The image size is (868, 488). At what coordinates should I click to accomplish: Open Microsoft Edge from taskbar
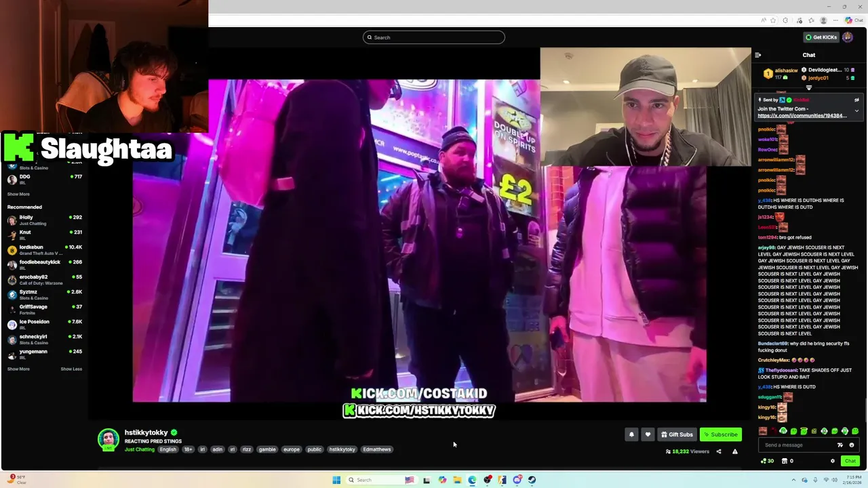click(472, 480)
